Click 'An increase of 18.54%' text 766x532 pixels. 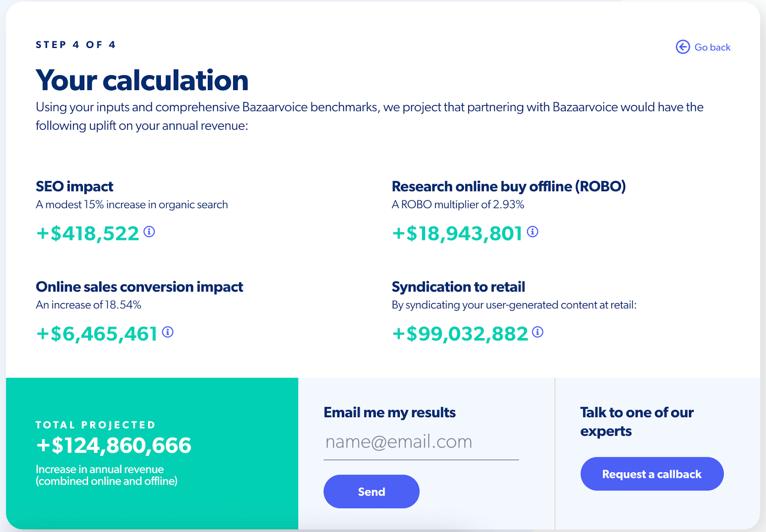point(89,305)
